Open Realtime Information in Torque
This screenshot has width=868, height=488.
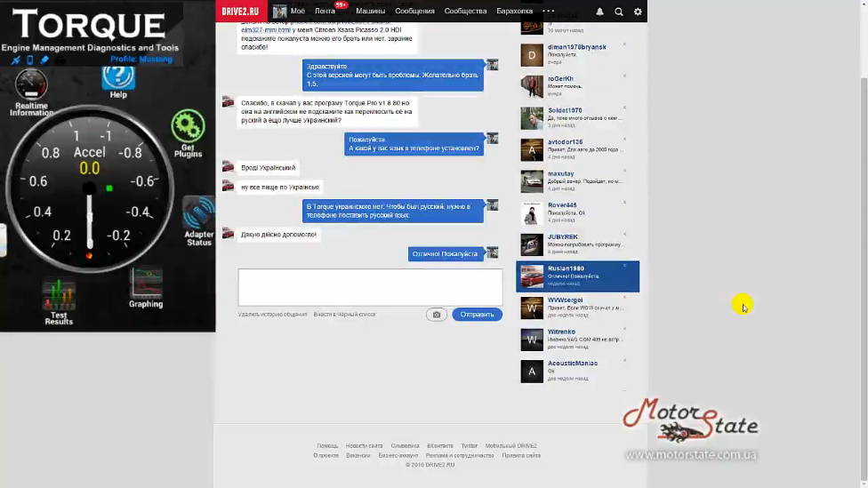[x=31, y=92]
